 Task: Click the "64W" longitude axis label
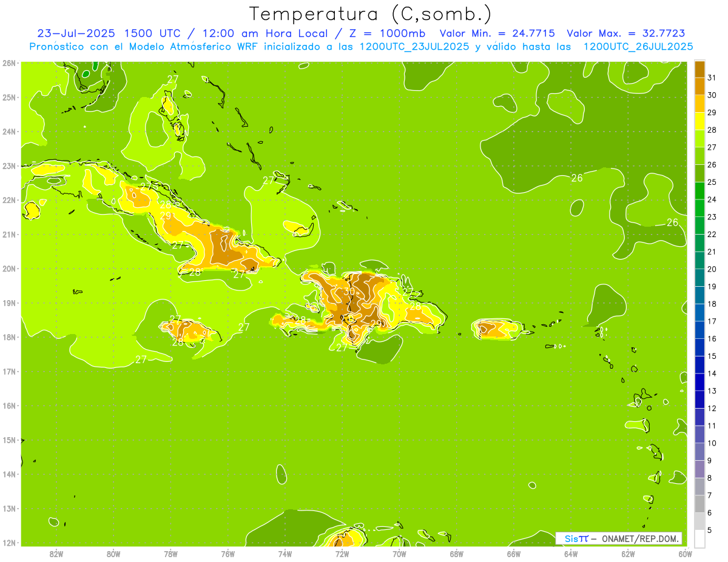pyautogui.click(x=570, y=554)
